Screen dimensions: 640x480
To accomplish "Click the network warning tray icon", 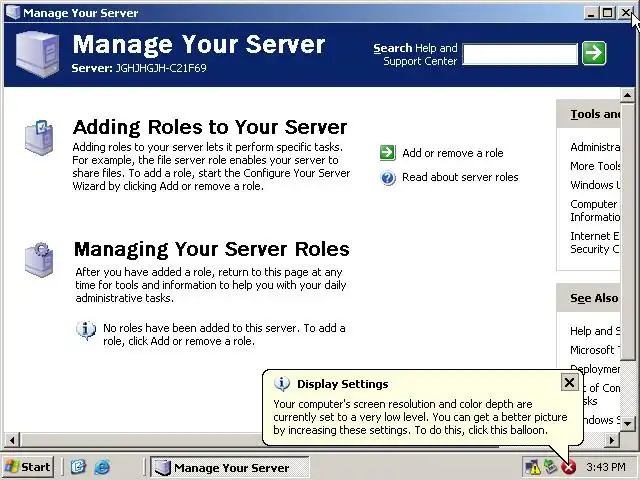I will coord(532,467).
